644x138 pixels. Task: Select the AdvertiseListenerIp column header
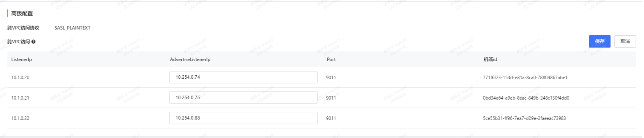click(x=190, y=59)
